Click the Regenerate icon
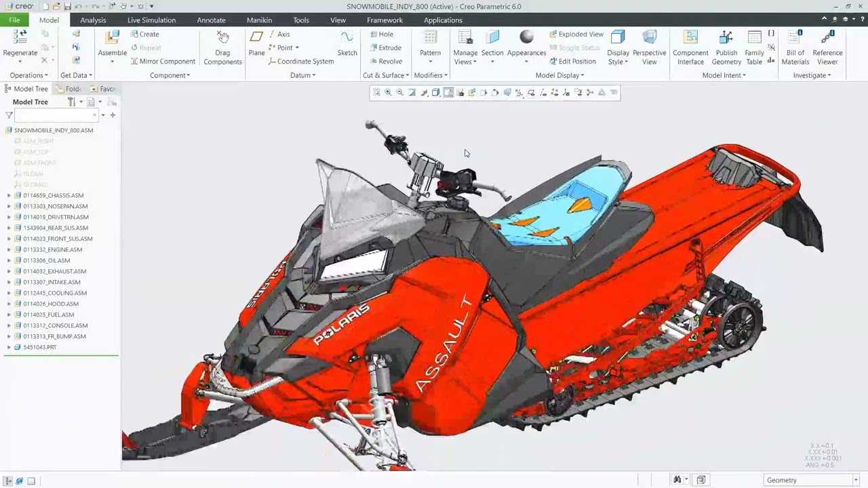Viewport: 868px width, 488px height. click(20, 38)
